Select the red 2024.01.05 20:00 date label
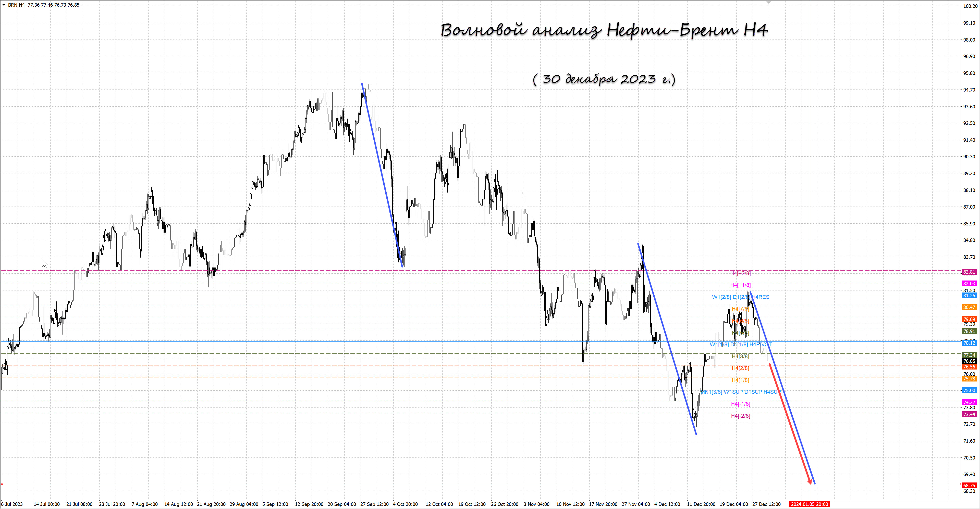 point(809,504)
